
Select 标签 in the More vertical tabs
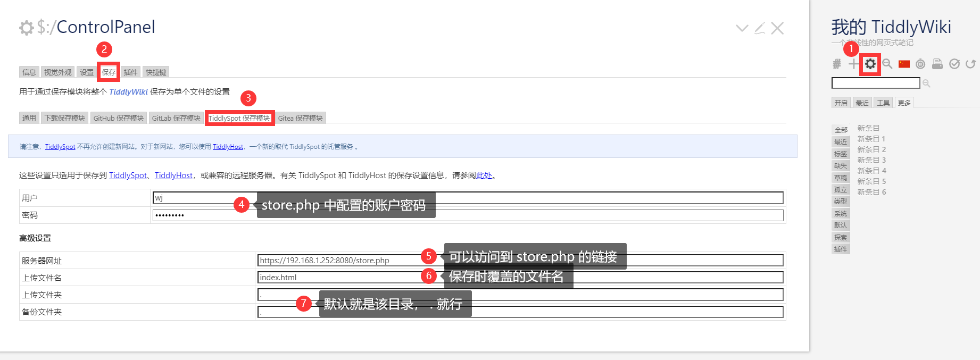[x=841, y=154]
